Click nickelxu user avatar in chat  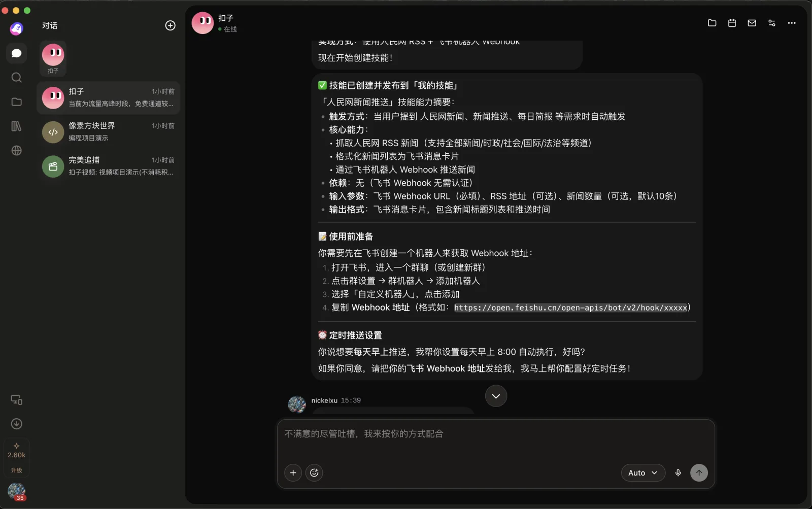point(297,404)
